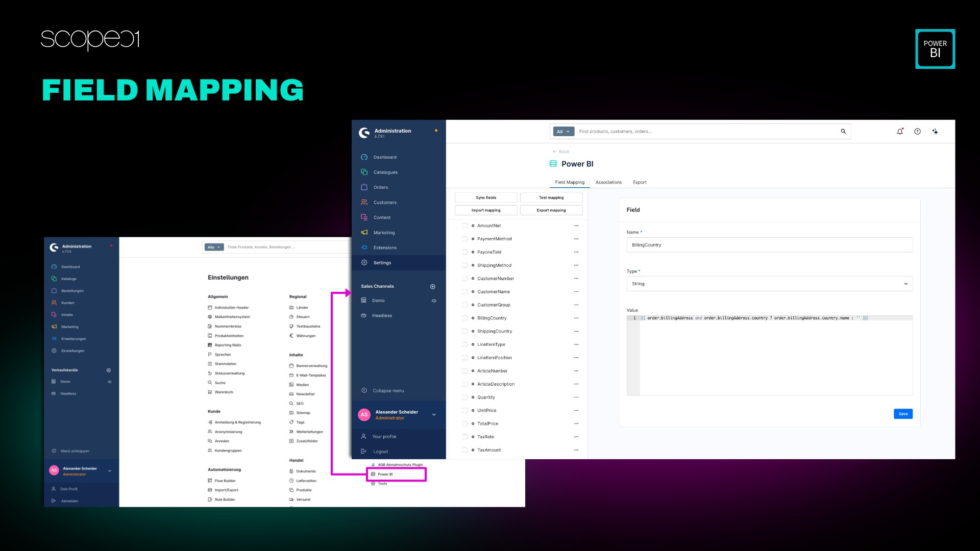Open Orders in English admin sidebar

pos(380,187)
